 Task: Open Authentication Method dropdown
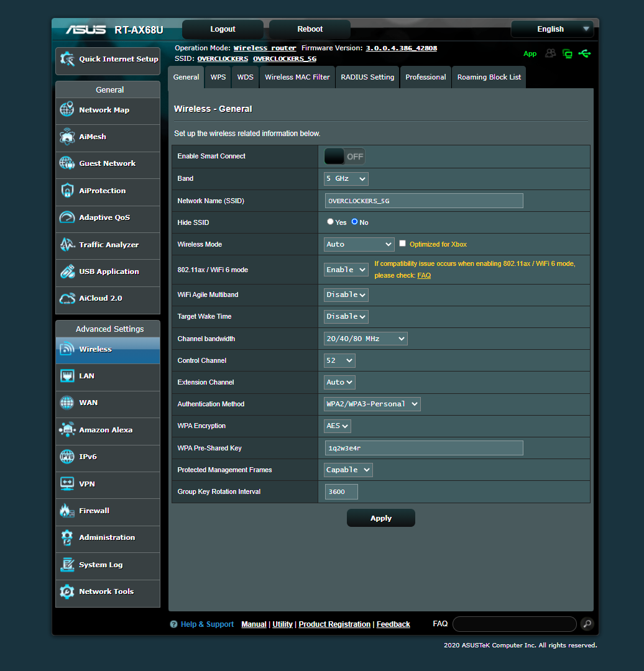click(372, 404)
